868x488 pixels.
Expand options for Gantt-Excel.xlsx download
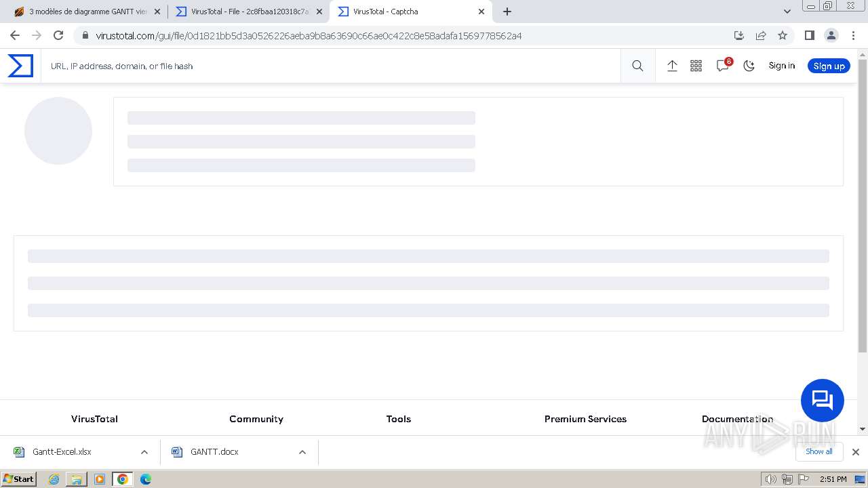(144, 452)
